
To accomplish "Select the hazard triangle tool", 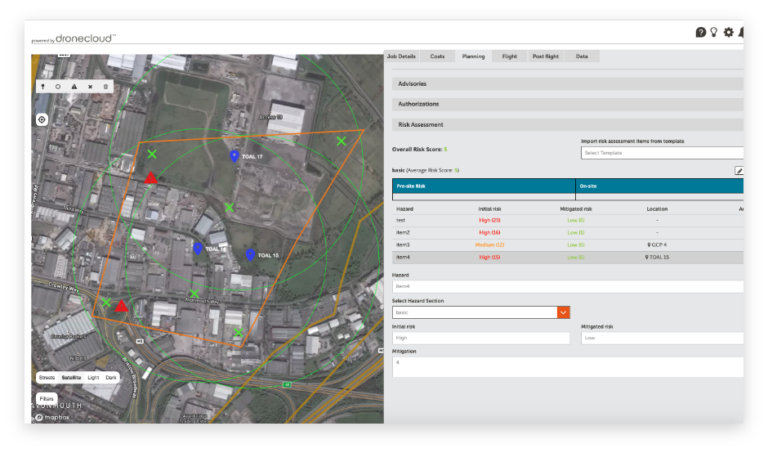I will point(74,87).
